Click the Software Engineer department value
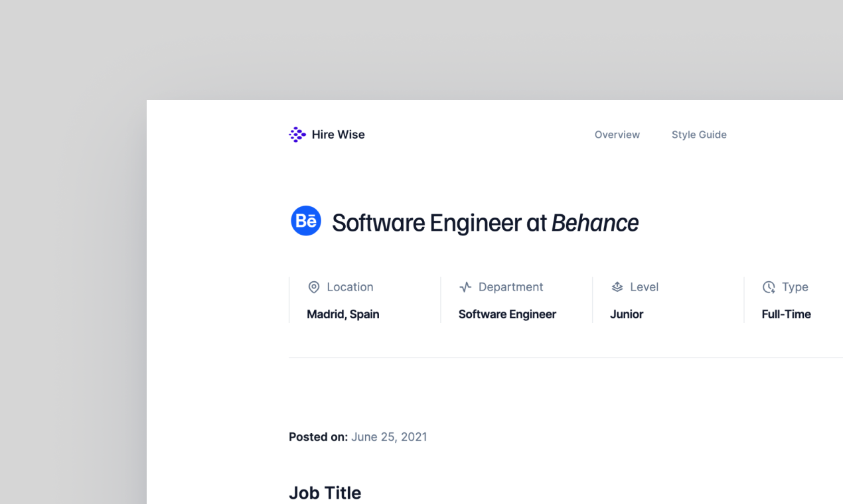Screen dimensions: 843x504 [x=507, y=314]
